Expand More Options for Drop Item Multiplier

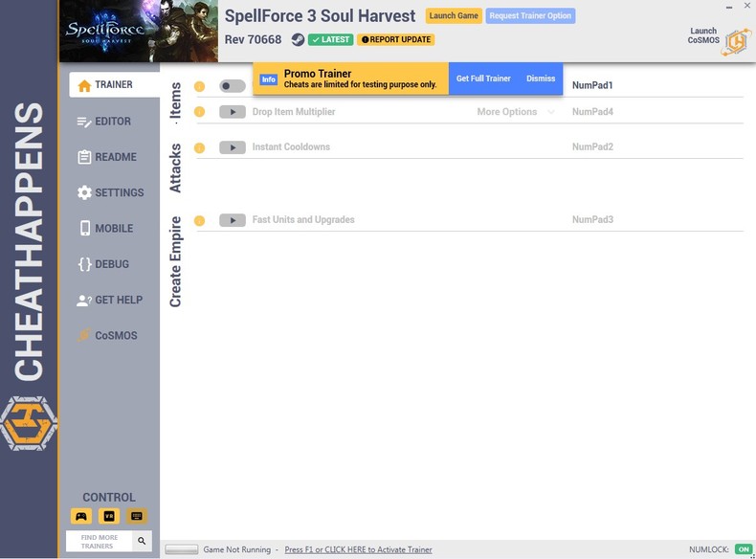[x=516, y=112]
